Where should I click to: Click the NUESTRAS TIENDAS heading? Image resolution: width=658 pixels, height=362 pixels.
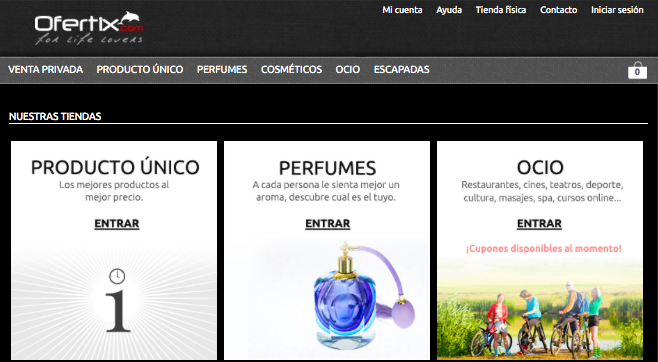[x=55, y=117]
